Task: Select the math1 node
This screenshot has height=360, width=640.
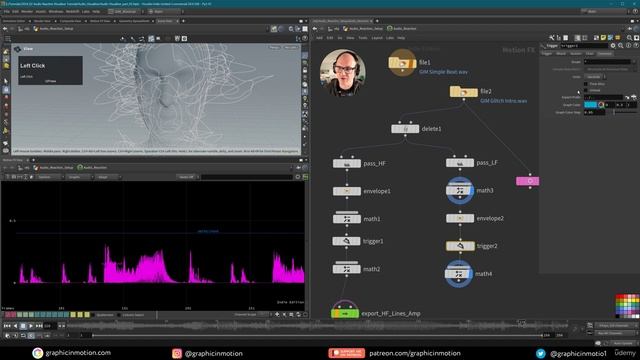Action: click(347, 219)
